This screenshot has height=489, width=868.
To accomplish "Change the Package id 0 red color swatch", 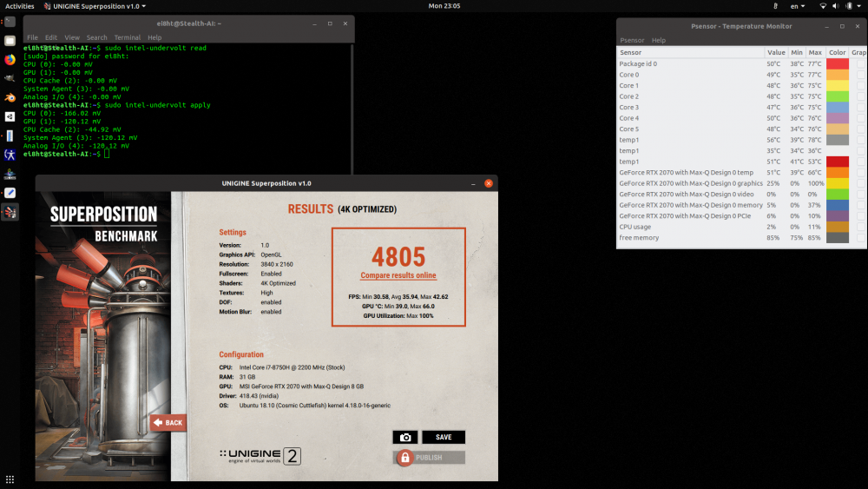I will point(837,63).
